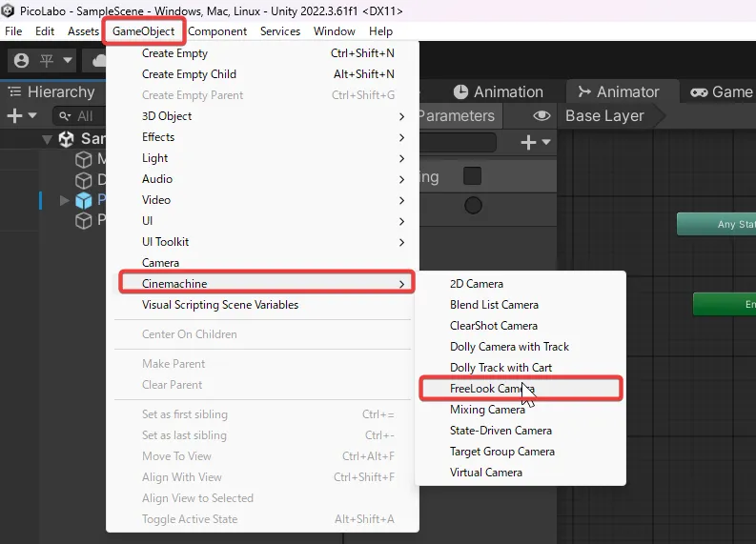
Task: Expand the Effects submenu
Action: pyautogui.click(x=263, y=137)
